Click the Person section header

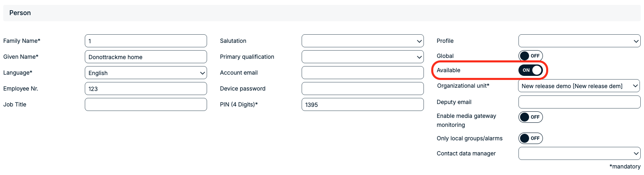[20, 13]
